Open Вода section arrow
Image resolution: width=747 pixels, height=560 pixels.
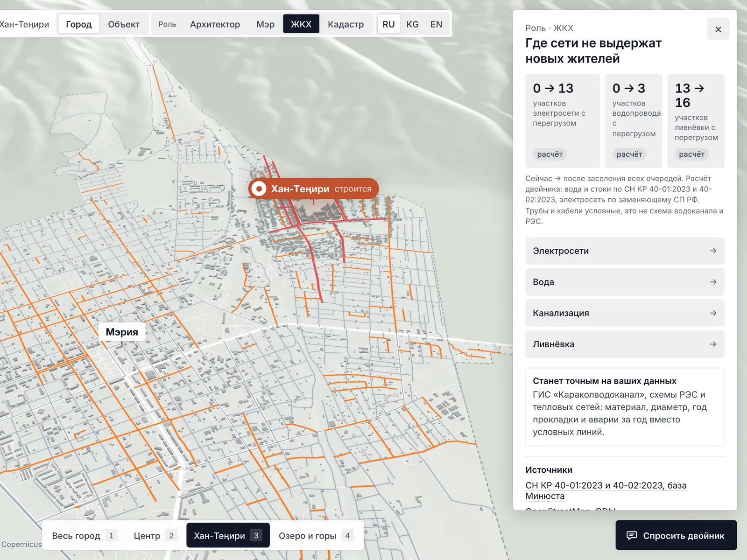713,282
